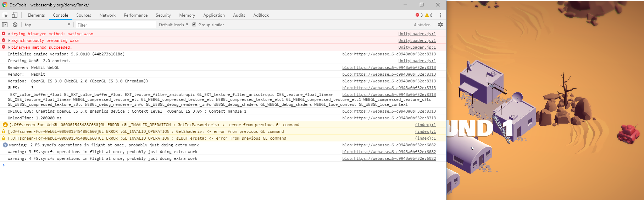The width and height of the screenshot is (644, 200).
Task: Clear console with the ban icon
Action: coord(15,25)
